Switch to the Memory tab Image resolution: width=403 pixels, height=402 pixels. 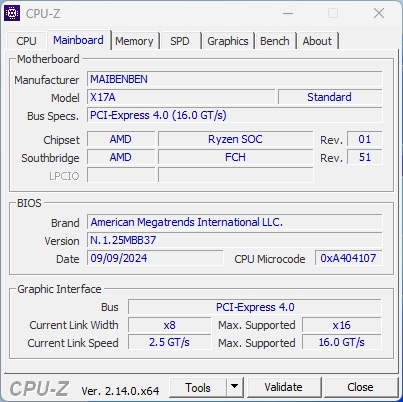(134, 41)
